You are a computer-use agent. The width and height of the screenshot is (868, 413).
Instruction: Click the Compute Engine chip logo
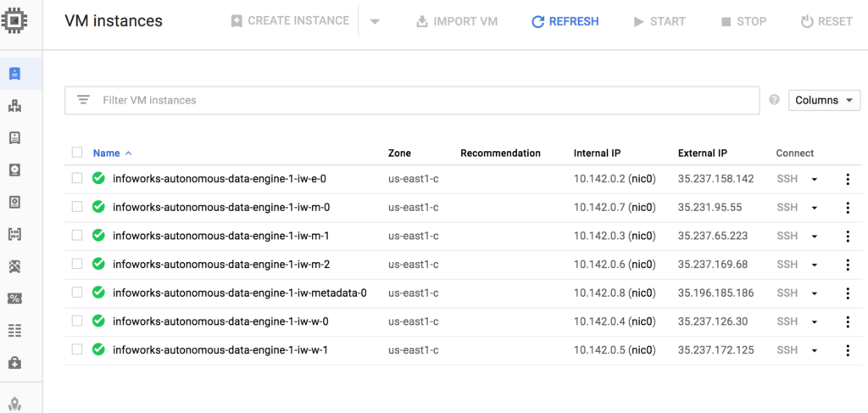tap(15, 21)
